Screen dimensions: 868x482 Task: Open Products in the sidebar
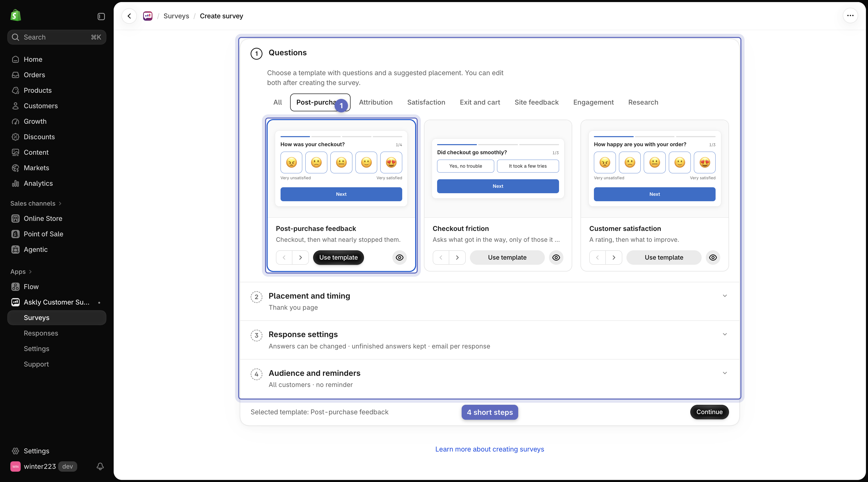(57, 90)
